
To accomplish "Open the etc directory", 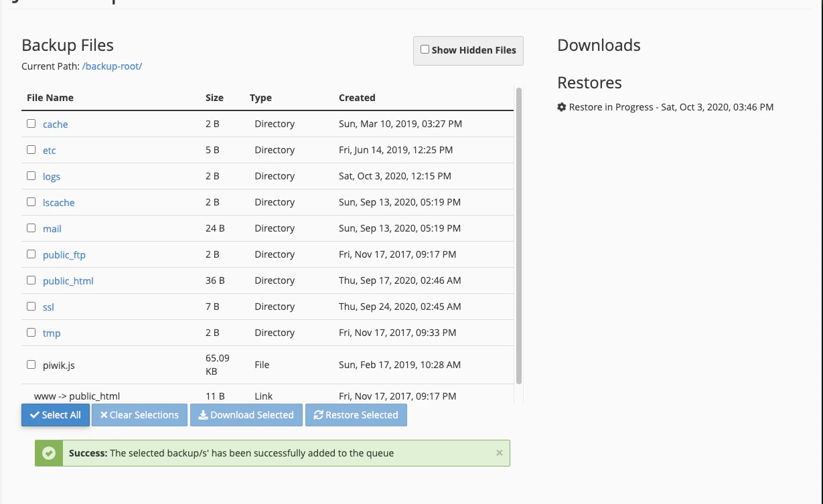I will pyautogui.click(x=49, y=150).
